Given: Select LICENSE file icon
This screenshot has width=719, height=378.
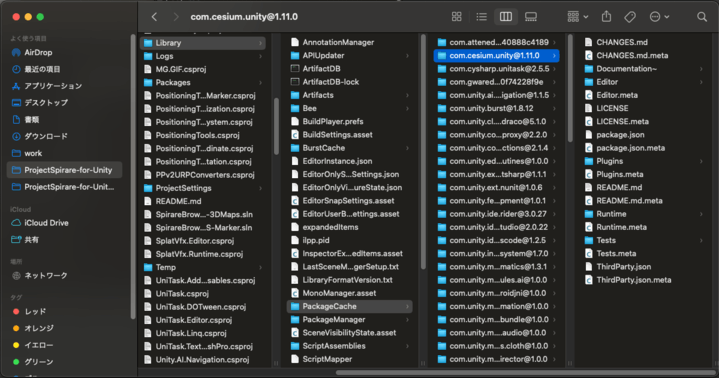Looking at the screenshot, I should [x=589, y=108].
